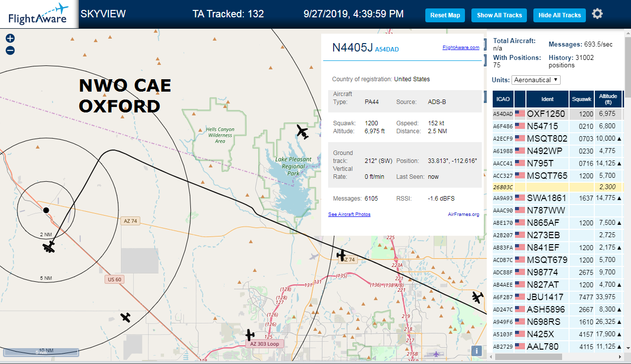
Task: Select the N865AF ident cell
Action: click(547, 222)
